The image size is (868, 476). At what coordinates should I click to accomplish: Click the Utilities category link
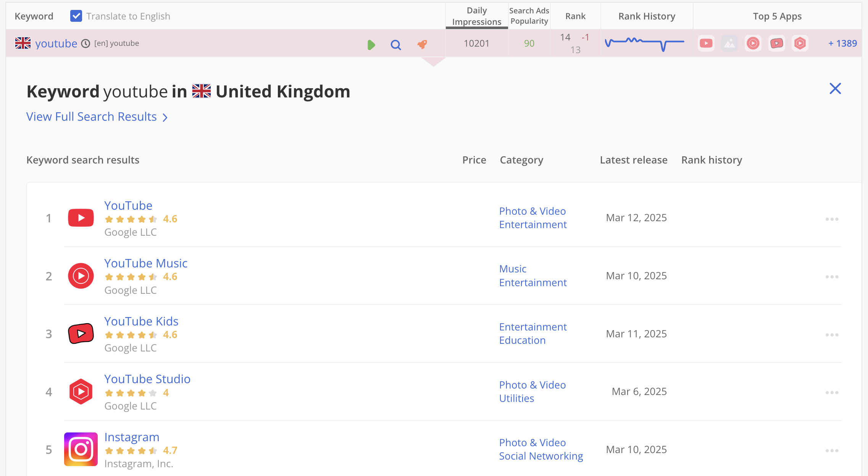(516, 398)
